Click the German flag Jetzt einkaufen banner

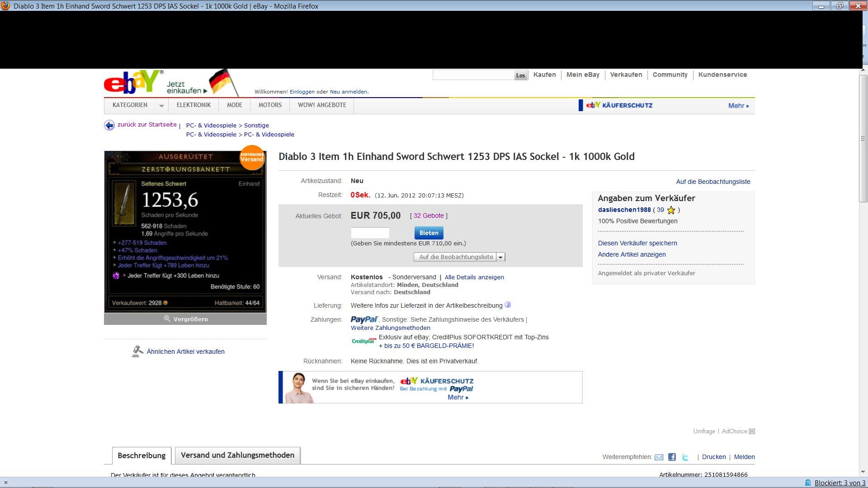(x=203, y=83)
